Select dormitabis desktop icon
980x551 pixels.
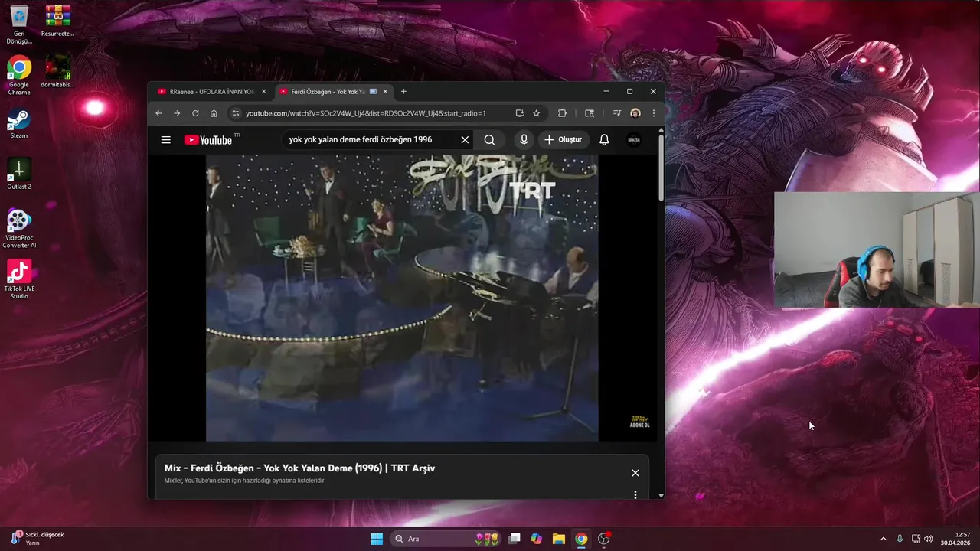[x=57, y=72]
